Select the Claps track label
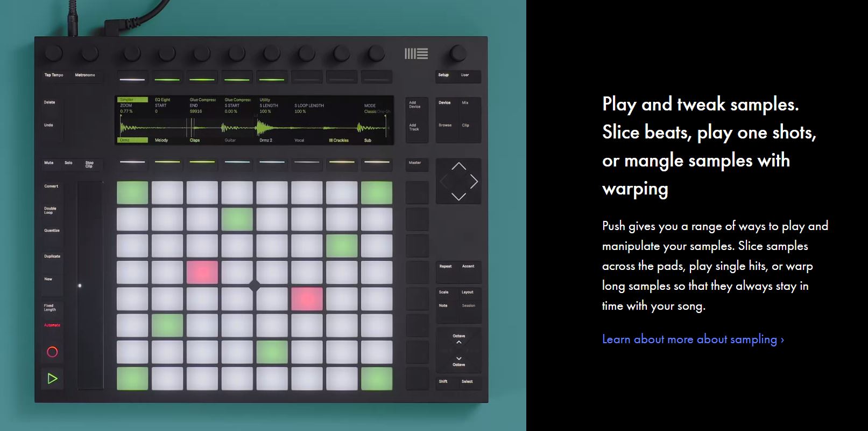This screenshot has height=431, width=868. pos(195,140)
